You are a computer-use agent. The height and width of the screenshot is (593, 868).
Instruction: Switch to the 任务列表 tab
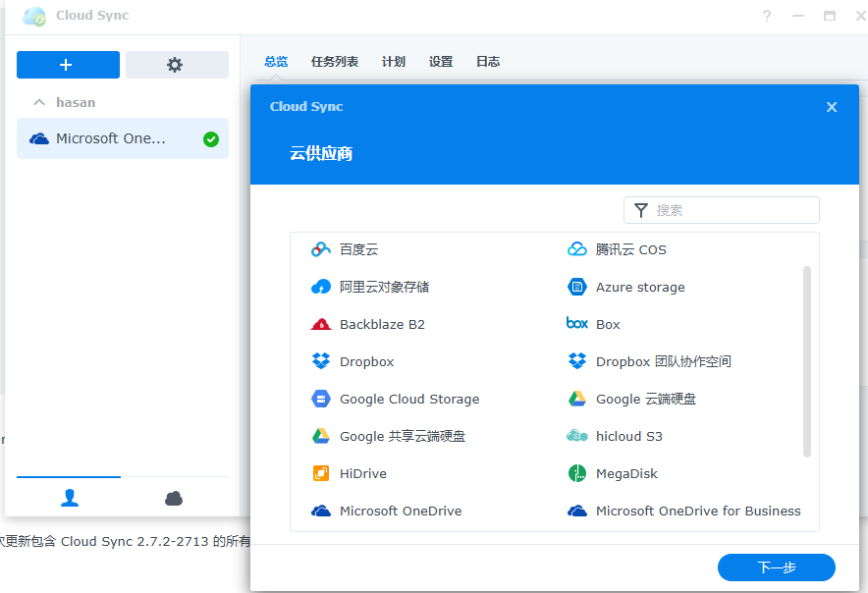pos(335,62)
